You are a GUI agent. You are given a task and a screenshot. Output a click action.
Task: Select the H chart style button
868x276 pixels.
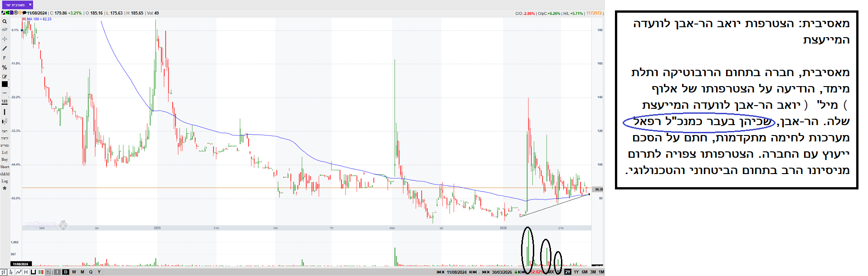pyautogui.click(x=26, y=272)
